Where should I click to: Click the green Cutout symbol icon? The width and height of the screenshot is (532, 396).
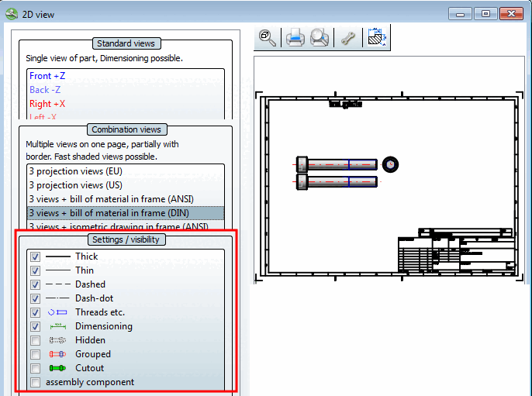click(x=57, y=368)
